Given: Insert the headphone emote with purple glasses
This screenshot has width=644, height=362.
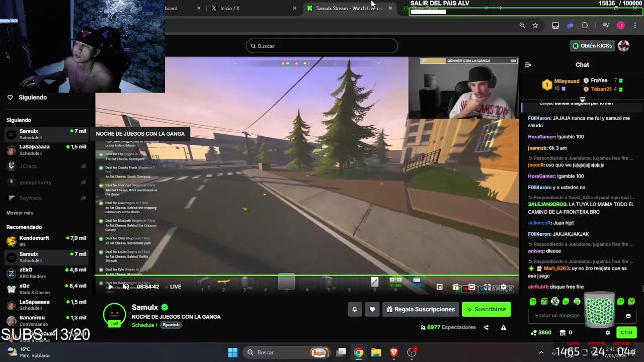Looking at the screenshot, I should 555,302.
